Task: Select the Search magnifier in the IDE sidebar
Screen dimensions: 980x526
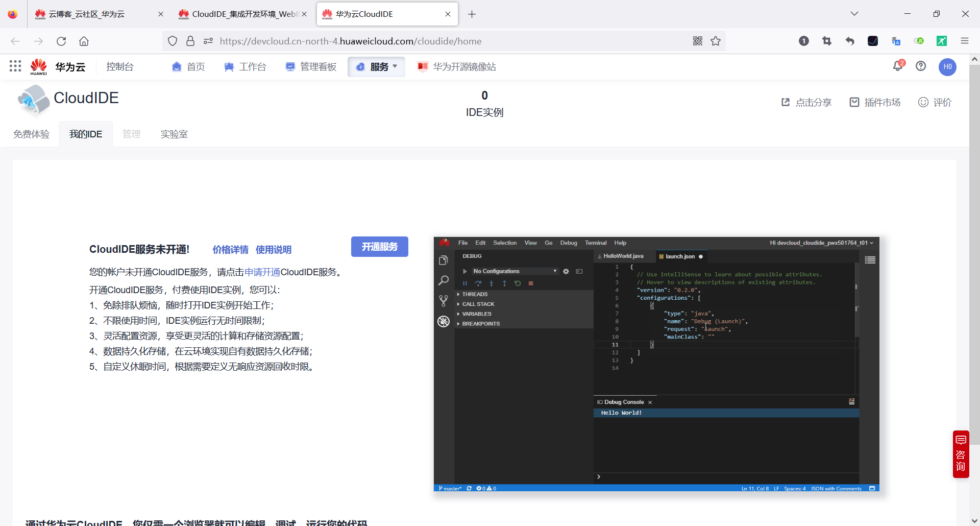Action: 444,280
